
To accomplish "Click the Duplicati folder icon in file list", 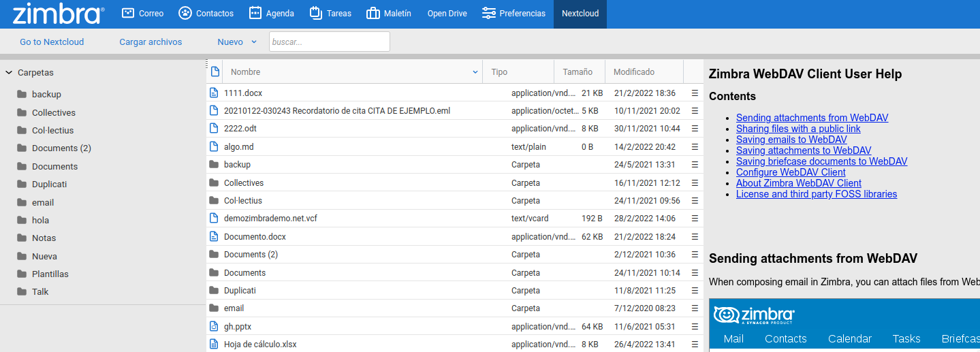I will coord(214,290).
